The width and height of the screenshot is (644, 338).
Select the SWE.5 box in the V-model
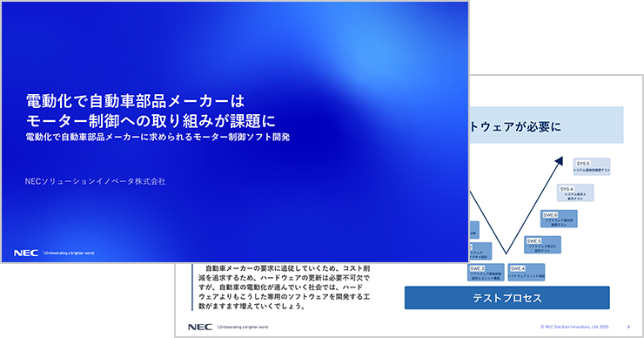542,245
